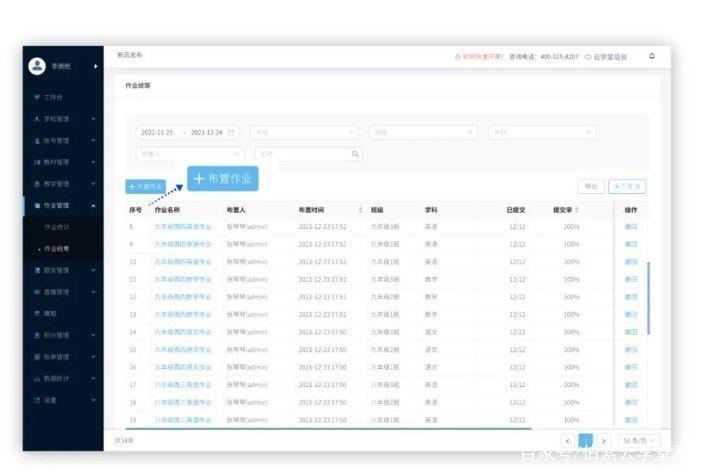Select the 作业统筹 submenu item

coord(56,248)
